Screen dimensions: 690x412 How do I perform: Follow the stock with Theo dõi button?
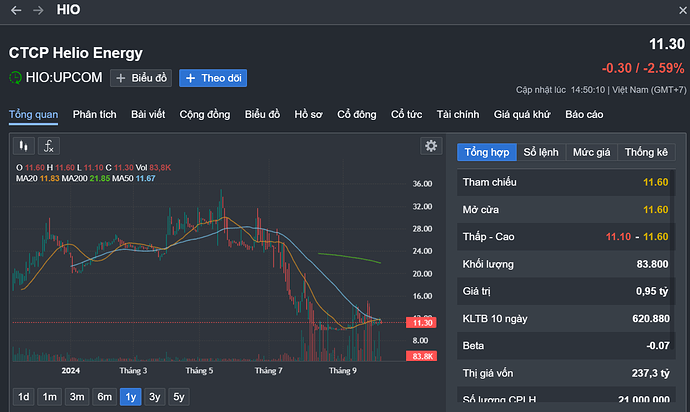(x=213, y=78)
